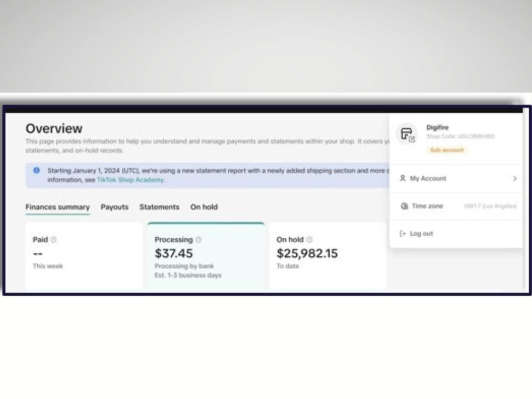Click the 'This week' label
Image resolution: width=532 pixels, height=399 pixels.
(48, 266)
